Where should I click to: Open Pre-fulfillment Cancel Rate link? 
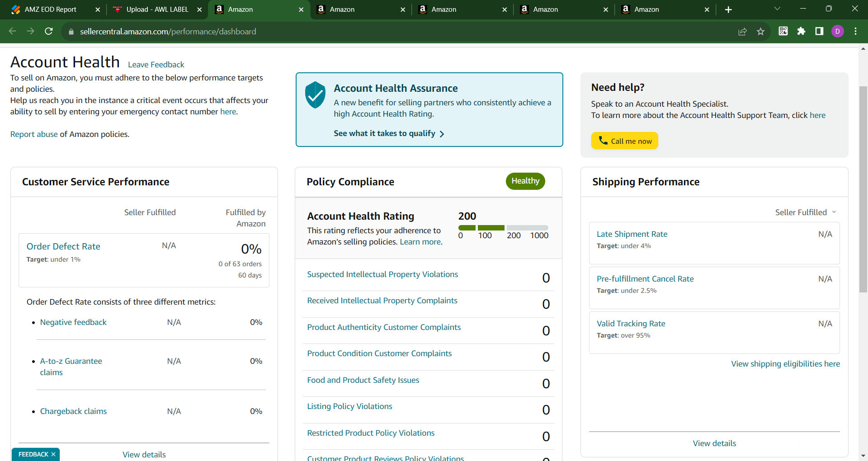pos(645,279)
